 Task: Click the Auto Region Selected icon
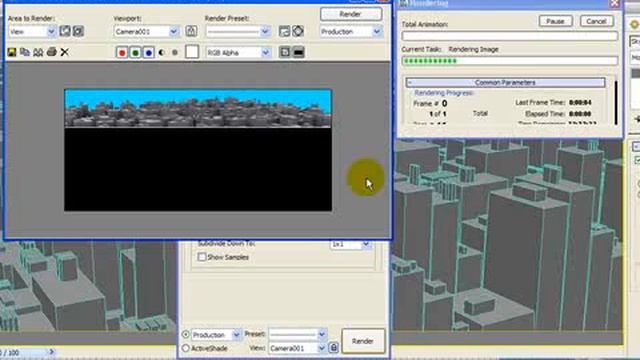[78, 31]
